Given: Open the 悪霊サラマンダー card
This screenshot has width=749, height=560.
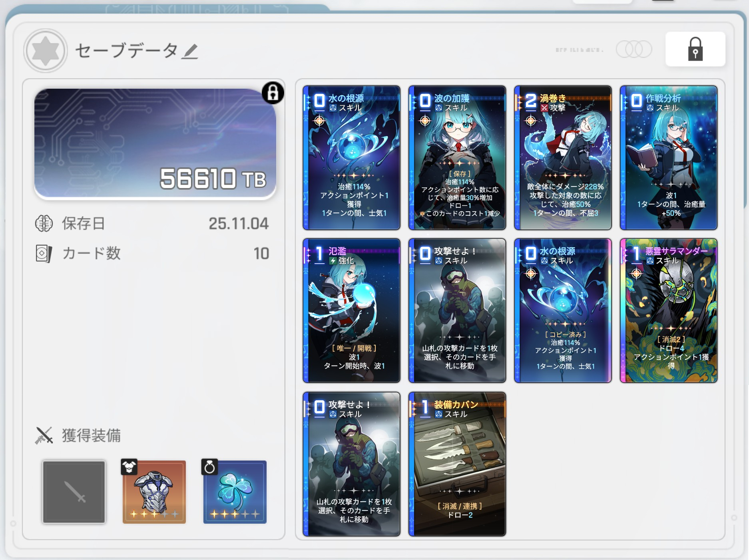Looking at the screenshot, I should coord(668,311).
